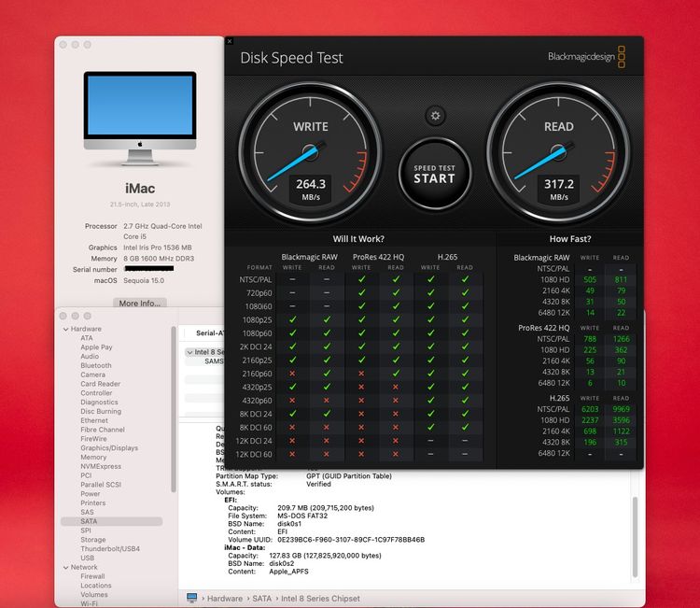
Task: Select SPI in hardware list
Action: tap(86, 530)
